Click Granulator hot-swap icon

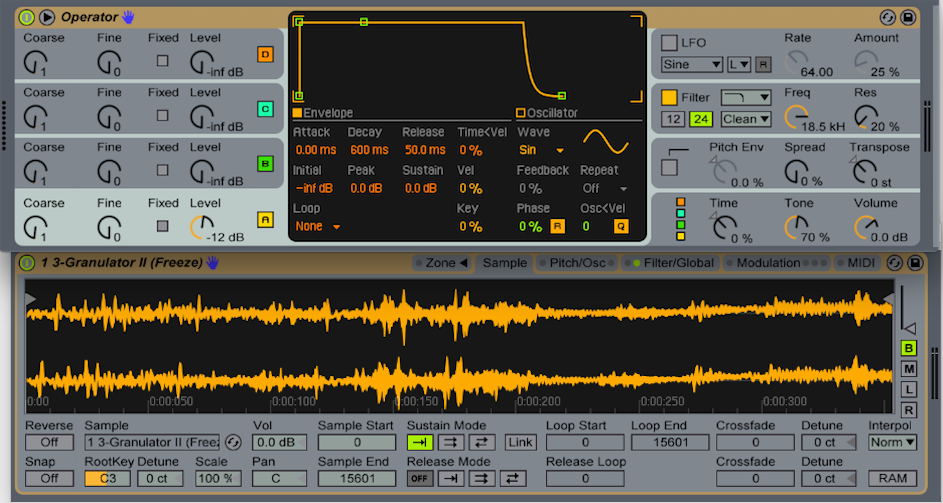pos(894,263)
